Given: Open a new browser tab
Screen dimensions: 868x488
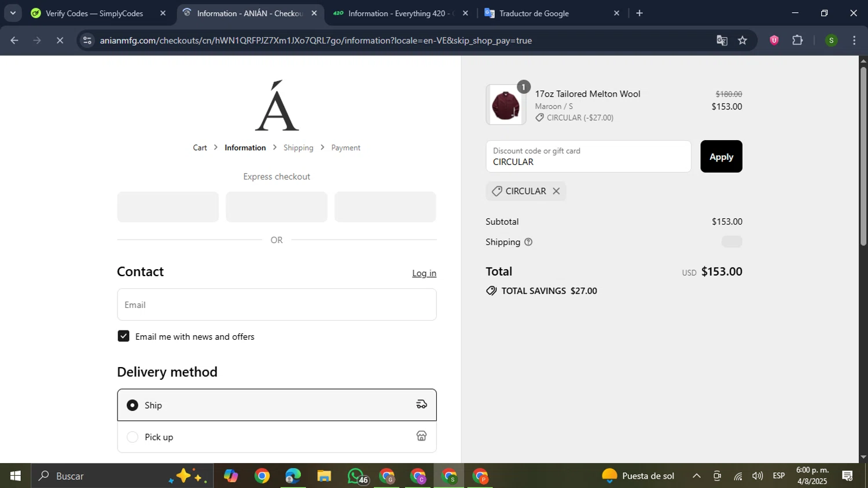Looking at the screenshot, I should point(639,13).
